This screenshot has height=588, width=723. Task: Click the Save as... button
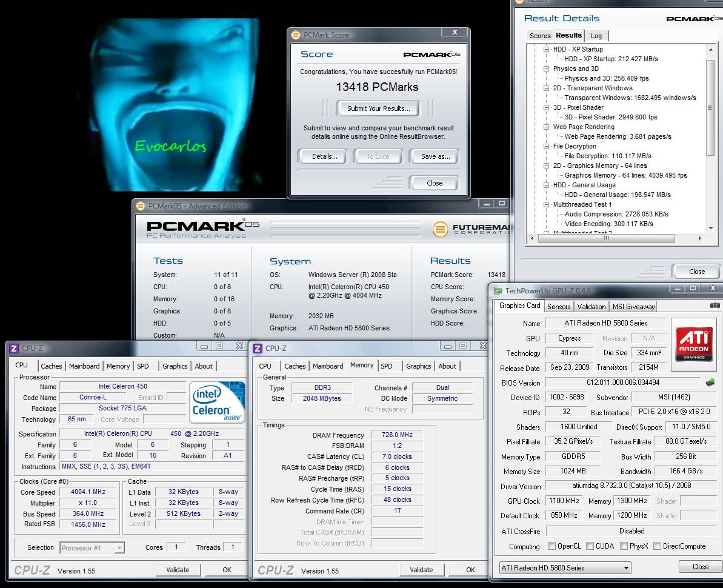(435, 156)
